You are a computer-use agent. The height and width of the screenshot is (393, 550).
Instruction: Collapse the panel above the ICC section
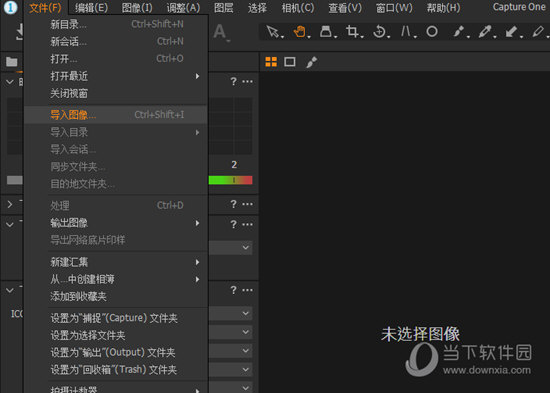click(x=9, y=225)
